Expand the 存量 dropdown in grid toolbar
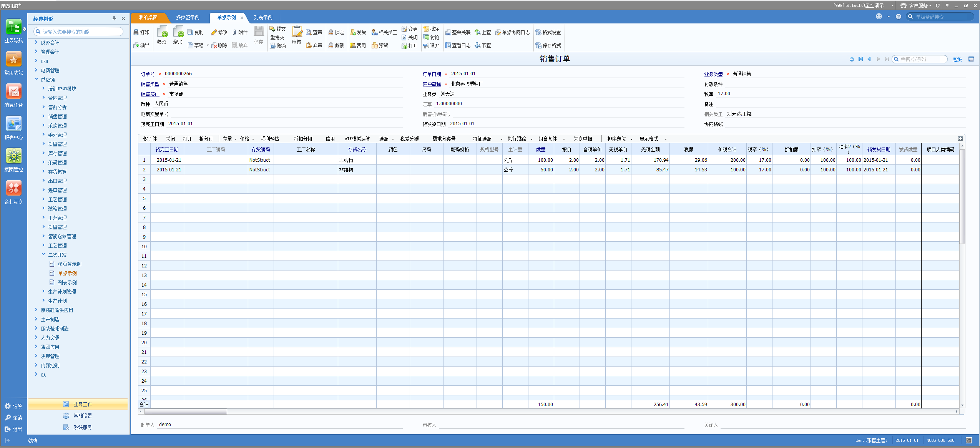 230,139
